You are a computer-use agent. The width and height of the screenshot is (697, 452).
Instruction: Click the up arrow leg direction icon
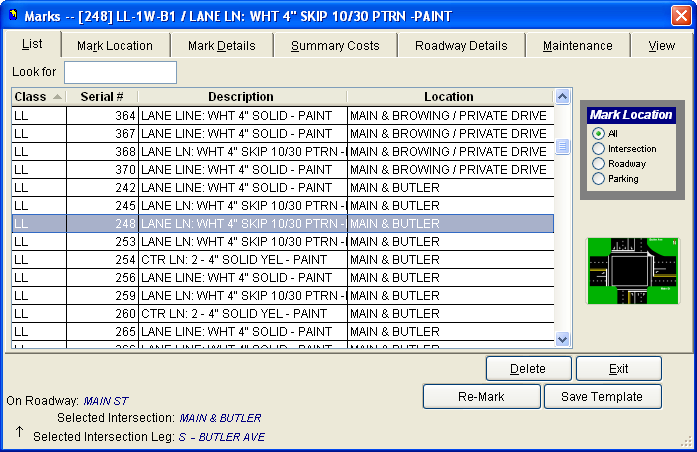click(x=20, y=431)
